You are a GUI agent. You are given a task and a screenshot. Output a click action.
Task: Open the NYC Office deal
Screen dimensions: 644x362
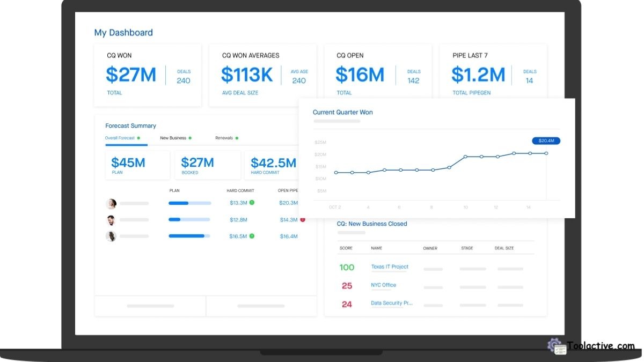point(383,285)
